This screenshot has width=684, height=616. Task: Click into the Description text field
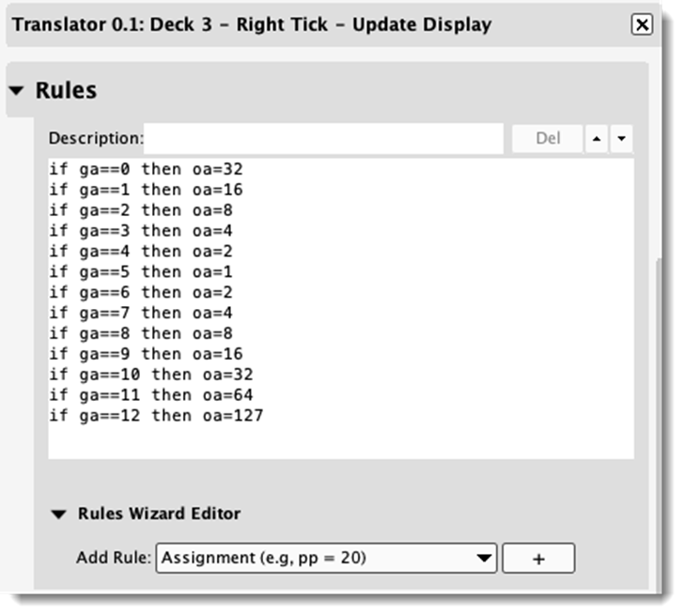(x=323, y=139)
